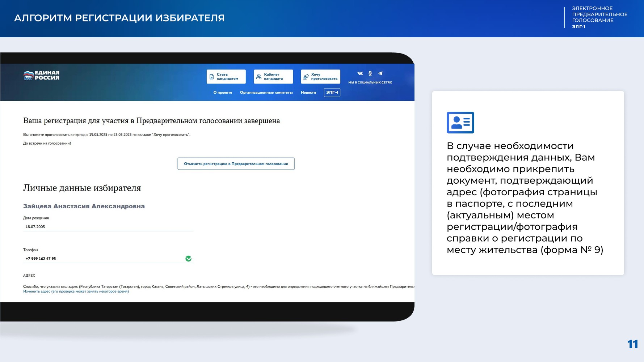Open the VK social network icon

click(x=360, y=73)
